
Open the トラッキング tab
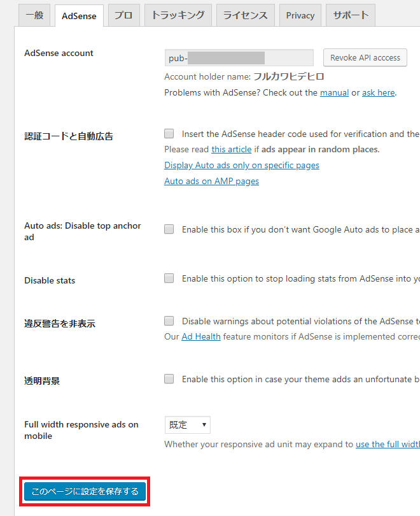pyautogui.click(x=178, y=15)
